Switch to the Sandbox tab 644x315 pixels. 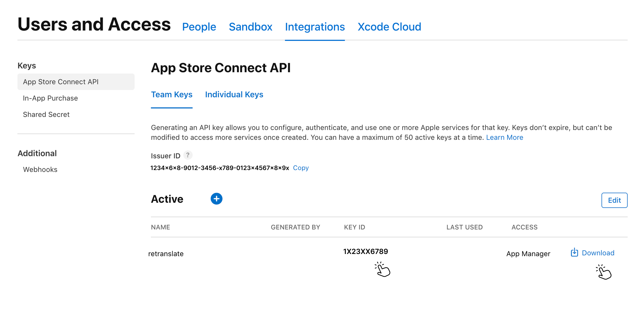(250, 27)
